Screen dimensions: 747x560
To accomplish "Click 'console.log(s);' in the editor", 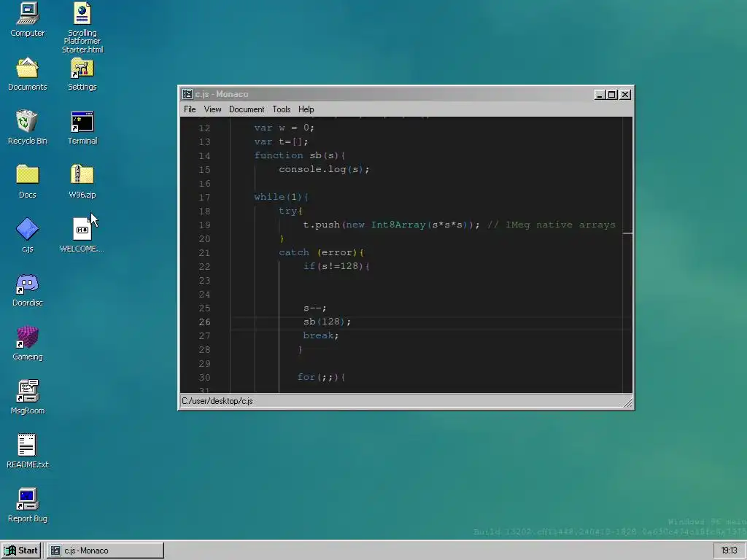I will point(324,169).
